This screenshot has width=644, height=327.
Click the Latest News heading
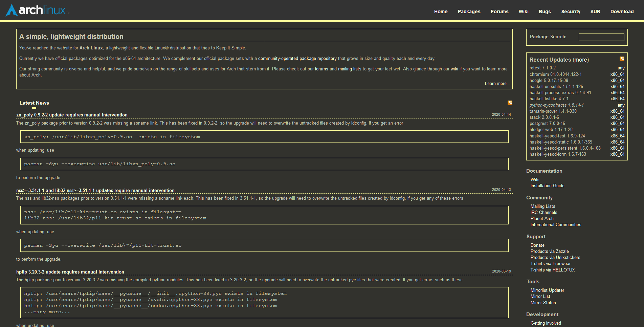point(34,103)
